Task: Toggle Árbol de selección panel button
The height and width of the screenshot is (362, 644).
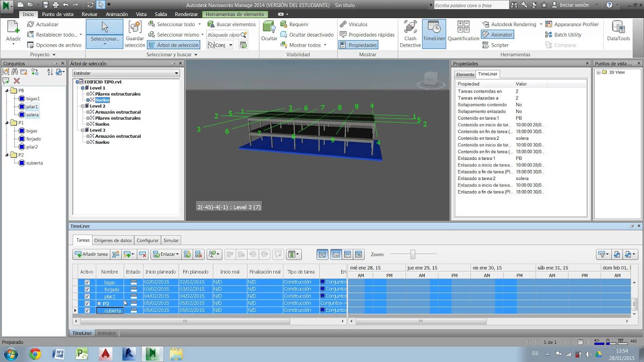Action: click(x=174, y=45)
